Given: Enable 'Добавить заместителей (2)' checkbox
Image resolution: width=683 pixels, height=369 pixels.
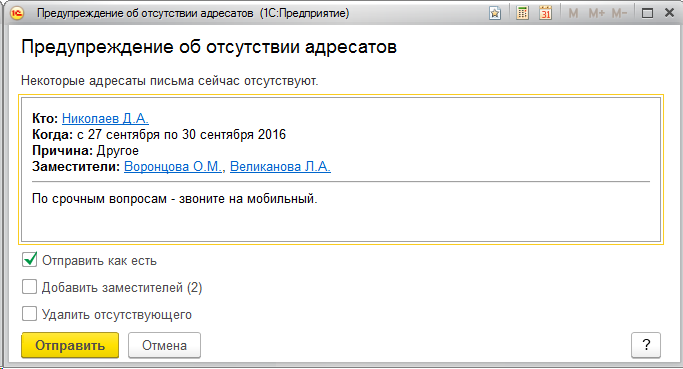Looking at the screenshot, I should click(29, 287).
